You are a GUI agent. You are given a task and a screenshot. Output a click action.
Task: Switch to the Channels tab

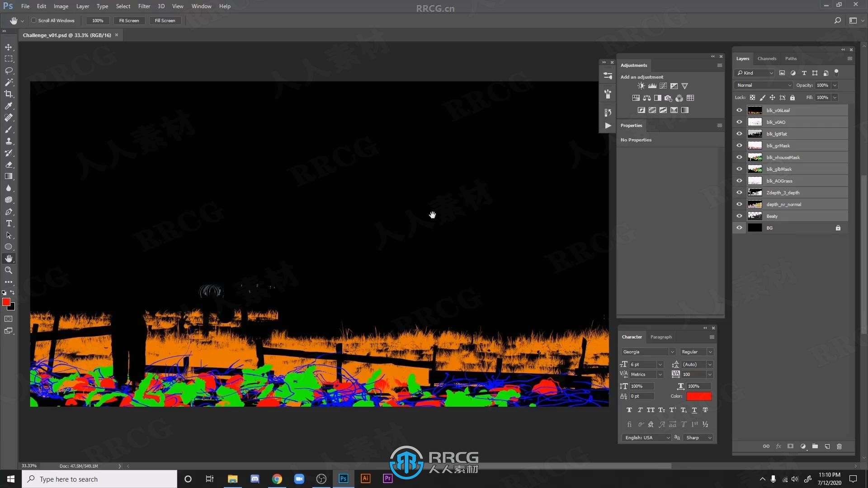click(767, 58)
